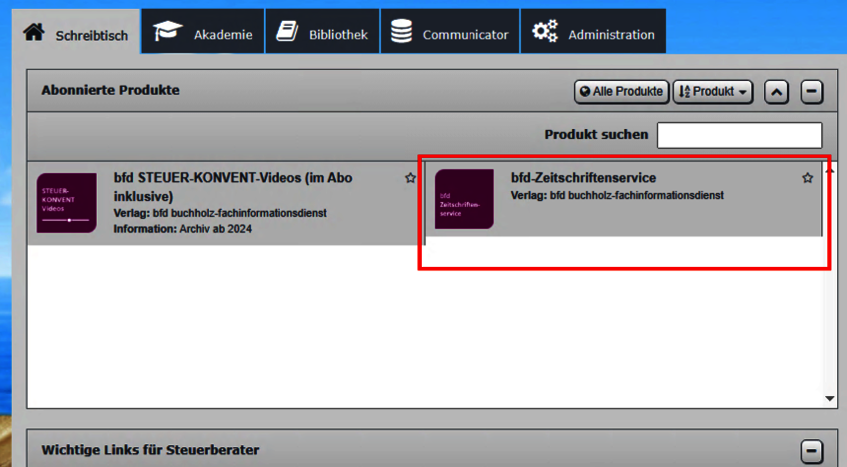847x467 pixels.
Task: Click the book icon for Bibliothek
Action: [287, 31]
